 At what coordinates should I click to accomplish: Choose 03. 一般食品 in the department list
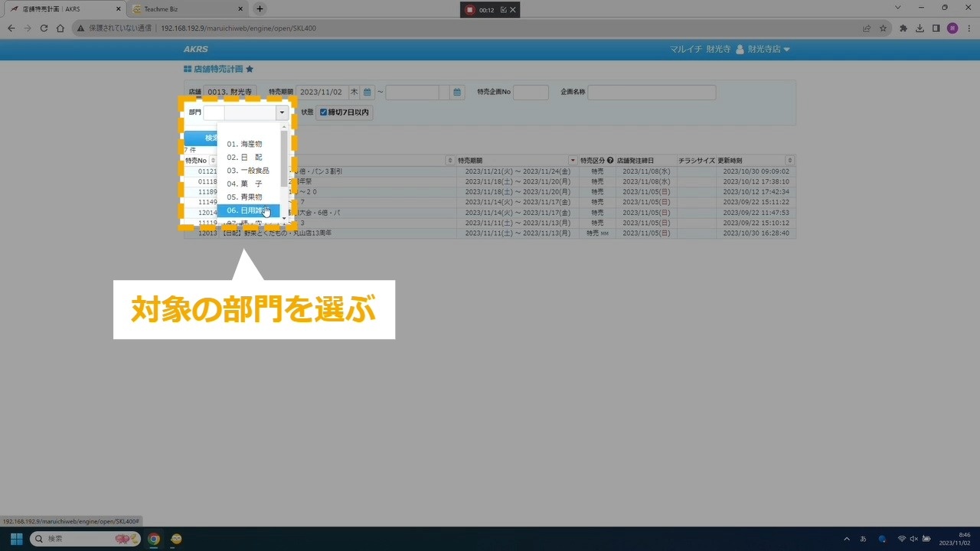coord(248,171)
